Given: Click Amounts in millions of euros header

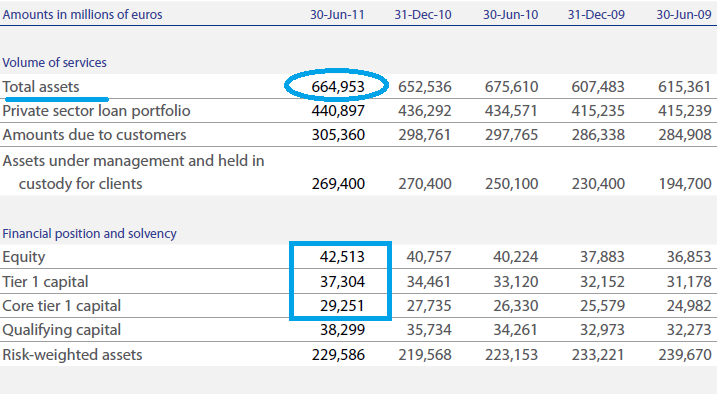Looking at the screenshot, I should point(82,15).
